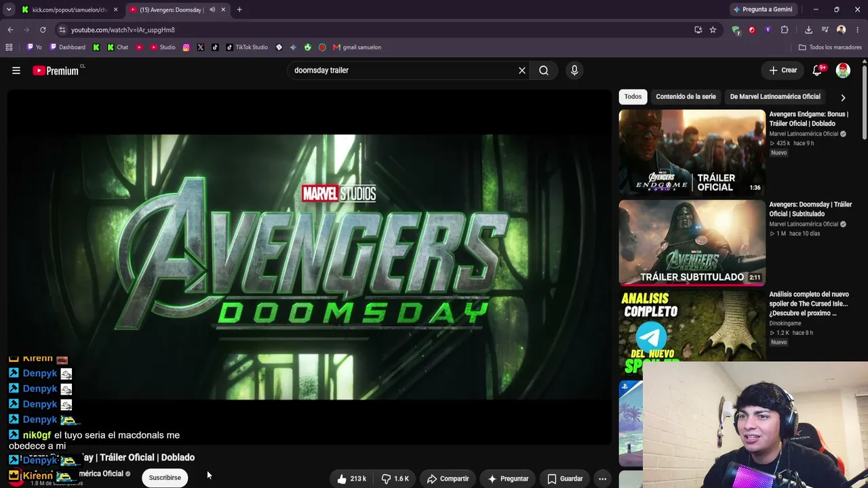
Task: Click Pregunta a Gemini button
Action: click(762, 9)
